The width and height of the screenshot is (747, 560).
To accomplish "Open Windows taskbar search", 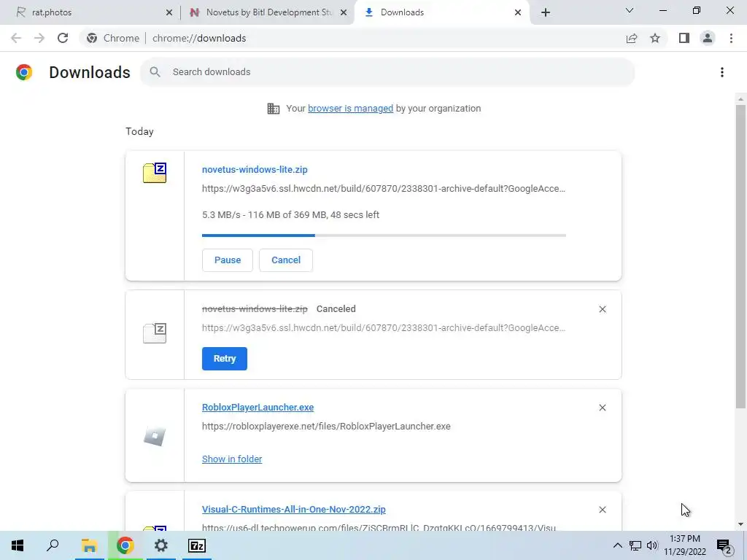I will click(x=53, y=545).
